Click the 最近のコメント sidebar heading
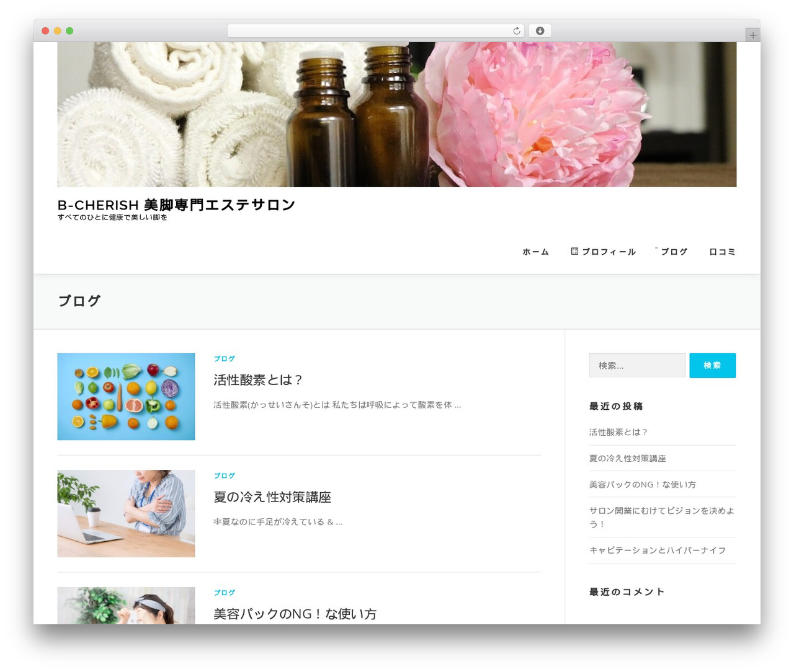Image resolution: width=794 pixels, height=672 pixels. (x=627, y=592)
